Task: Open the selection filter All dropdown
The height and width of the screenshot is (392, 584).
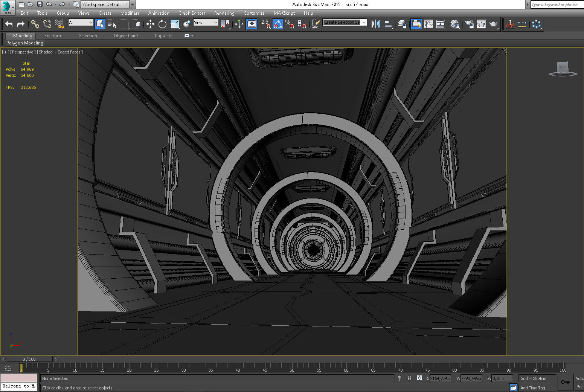Action: coord(81,23)
